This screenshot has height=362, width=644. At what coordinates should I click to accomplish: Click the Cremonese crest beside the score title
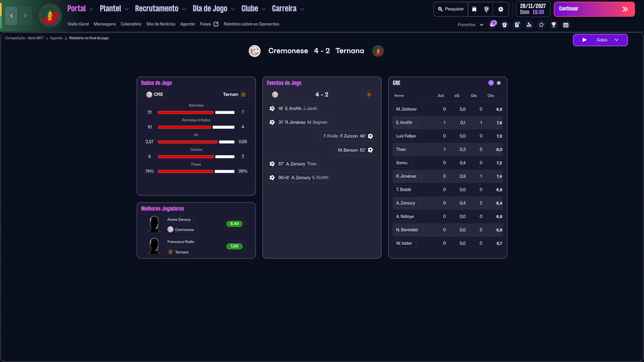pos(255,51)
